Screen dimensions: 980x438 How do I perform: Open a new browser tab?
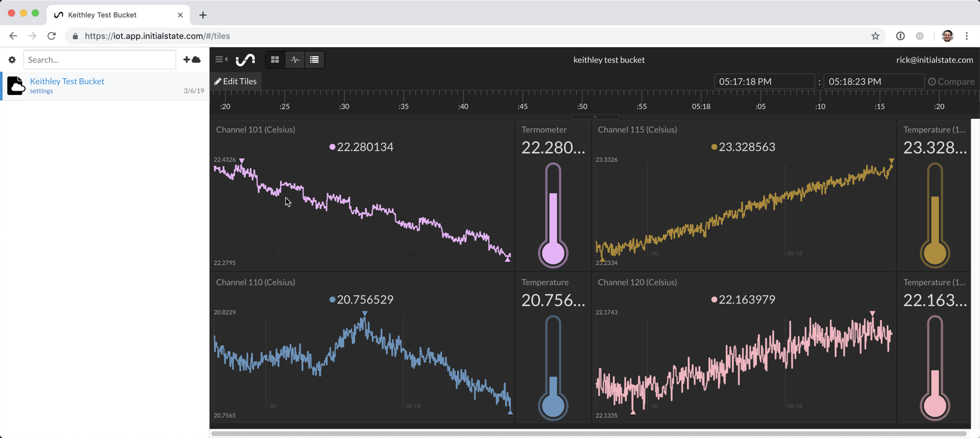pos(203,15)
